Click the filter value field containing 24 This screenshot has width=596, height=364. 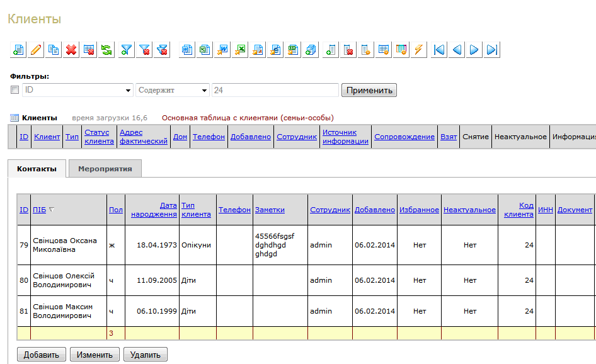click(x=275, y=91)
